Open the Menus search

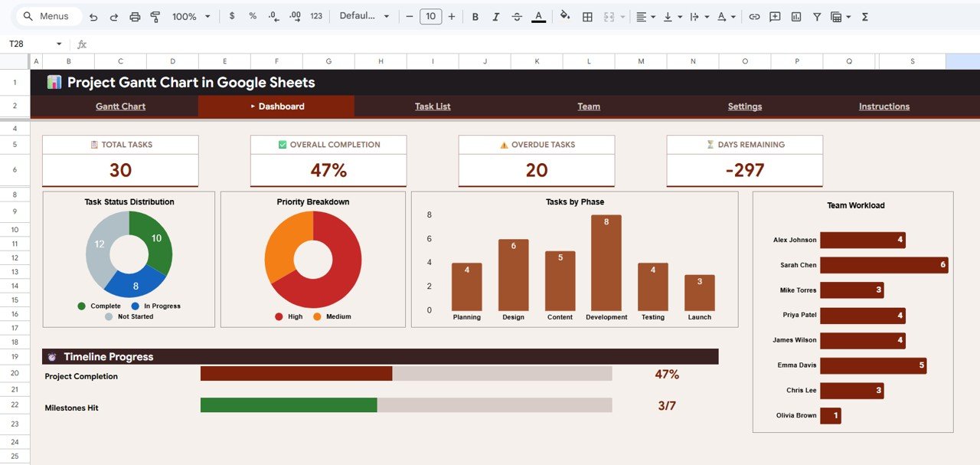(x=47, y=15)
